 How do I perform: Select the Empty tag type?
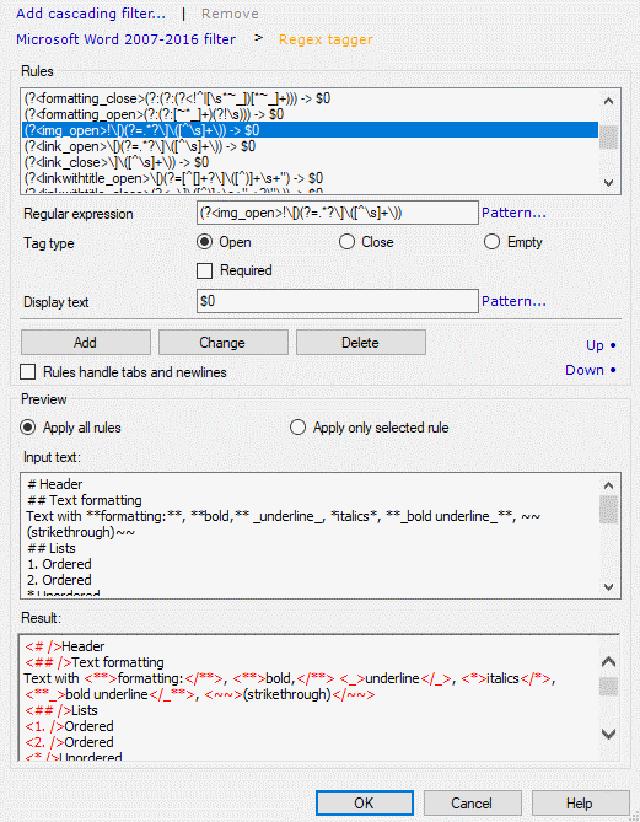click(492, 242)
